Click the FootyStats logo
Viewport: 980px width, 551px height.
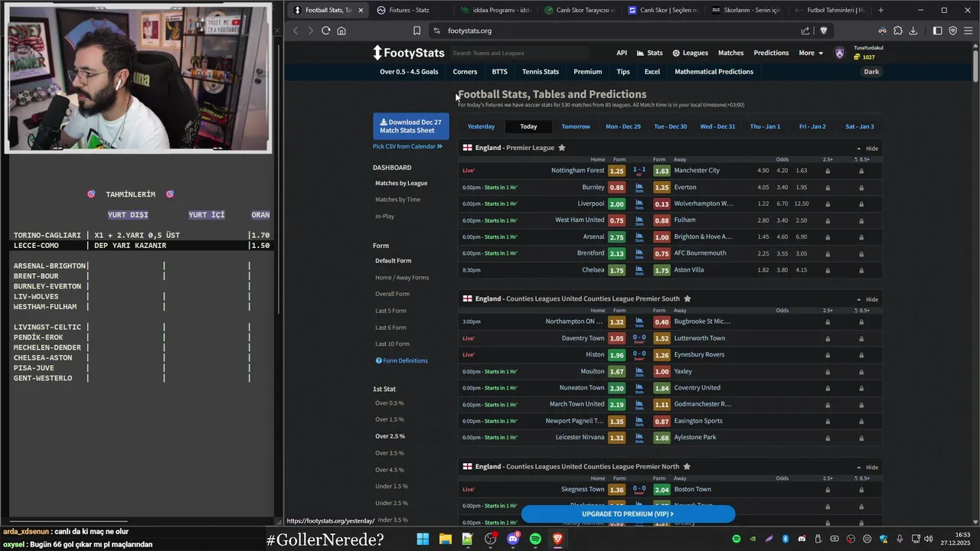click(408, 53)
